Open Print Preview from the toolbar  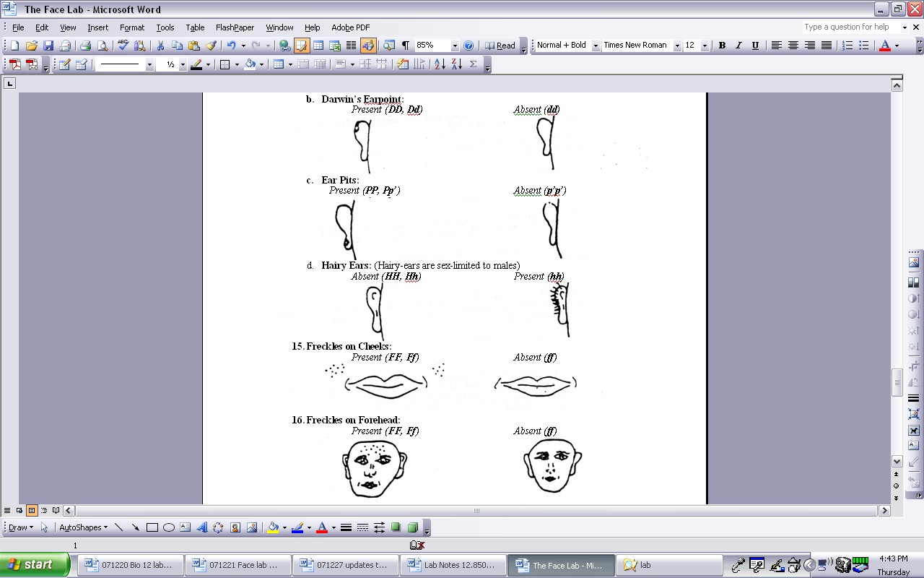coord(102,46)
